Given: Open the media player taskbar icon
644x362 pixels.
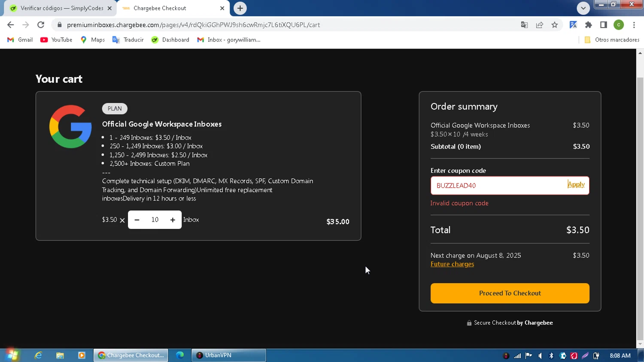Looking at the screenshot, I should (x=82, y=355).
